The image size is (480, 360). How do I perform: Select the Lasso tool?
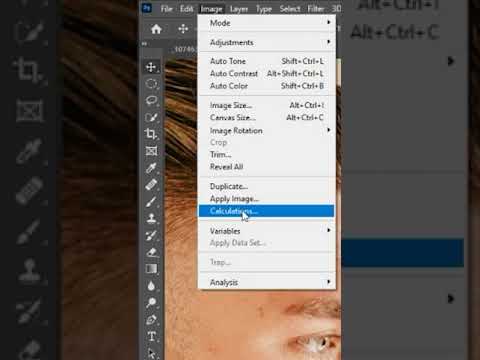(x=151, y=101)
